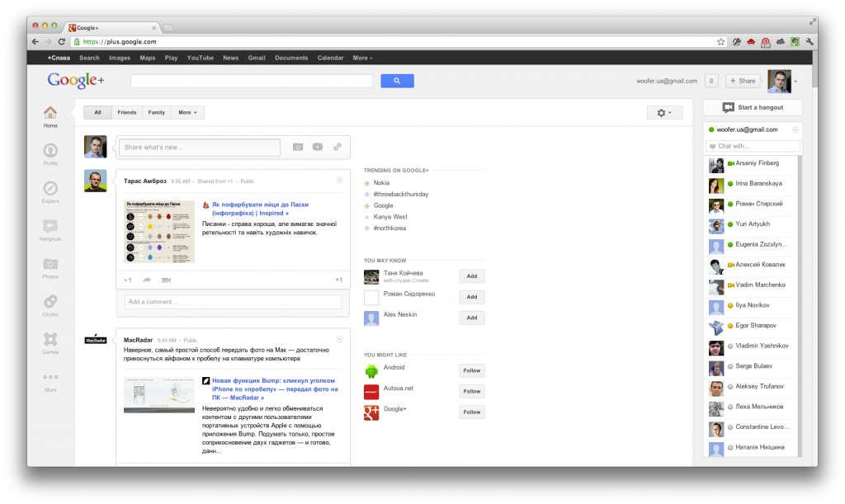
Task: Open the Як пофарбувати яйця до Пасхи link
Action: (x=260, y=209)
